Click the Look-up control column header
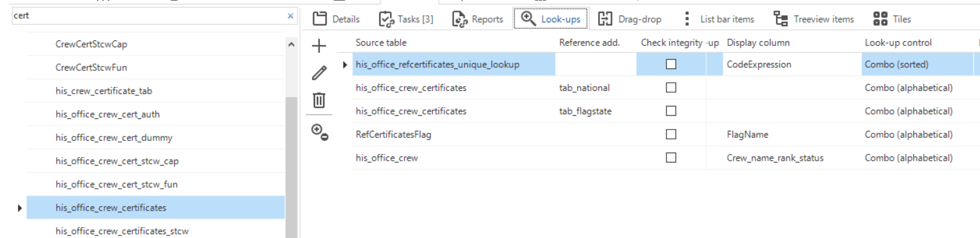Screen dimensions: 980x238 (898, 42)
